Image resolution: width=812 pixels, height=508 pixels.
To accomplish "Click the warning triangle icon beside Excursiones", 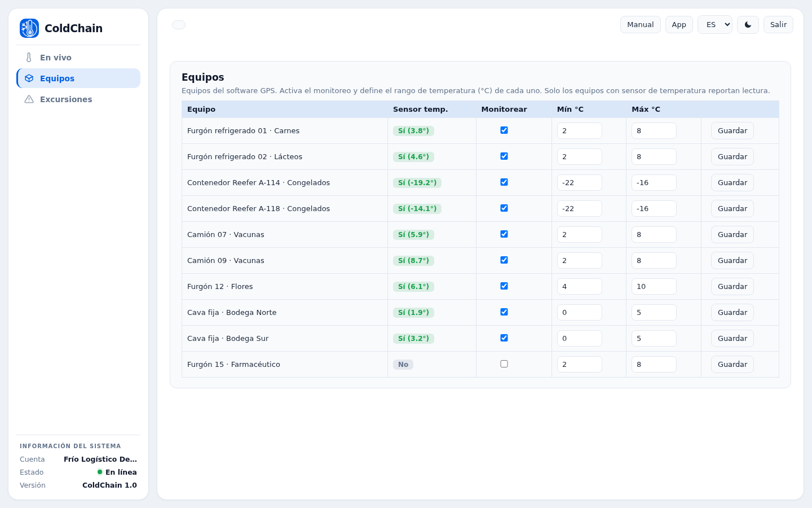I will (29, 99).
